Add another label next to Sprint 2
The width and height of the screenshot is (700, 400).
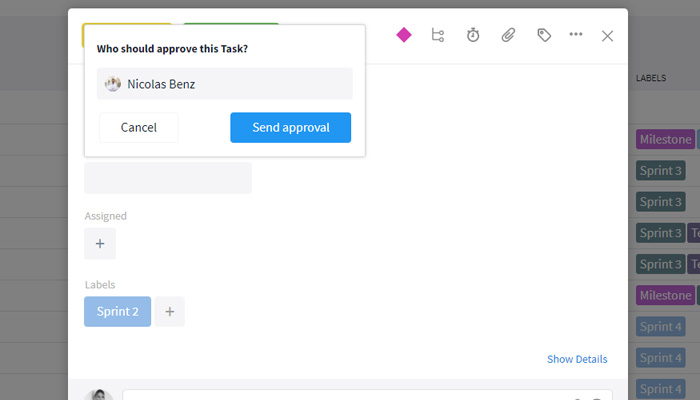(170, 311)
